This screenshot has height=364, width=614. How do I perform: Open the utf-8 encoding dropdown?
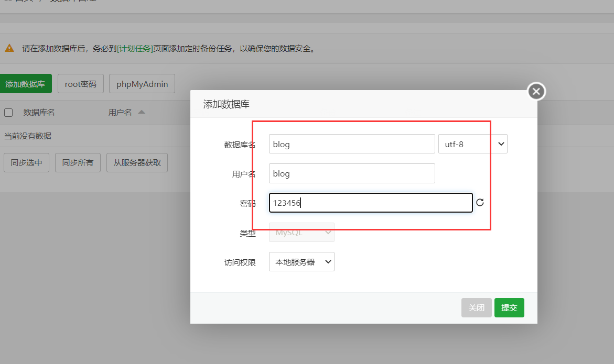pyautogui.click(x=472, y=144)
